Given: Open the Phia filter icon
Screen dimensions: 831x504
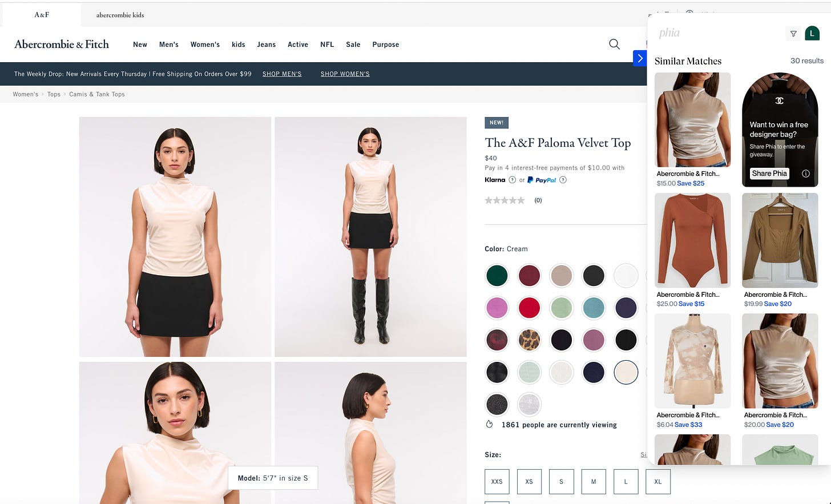Looking at the screenshot, I should (793, 34).
